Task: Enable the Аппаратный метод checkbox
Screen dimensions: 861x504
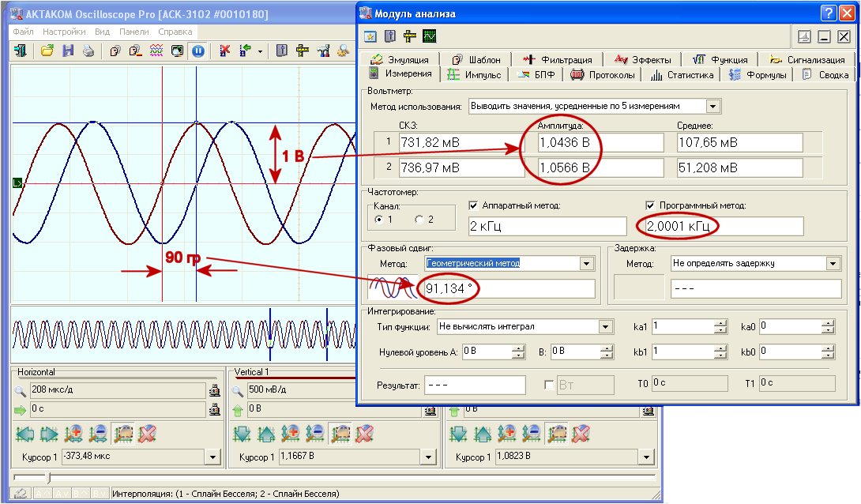Action: tap(474, 205)
